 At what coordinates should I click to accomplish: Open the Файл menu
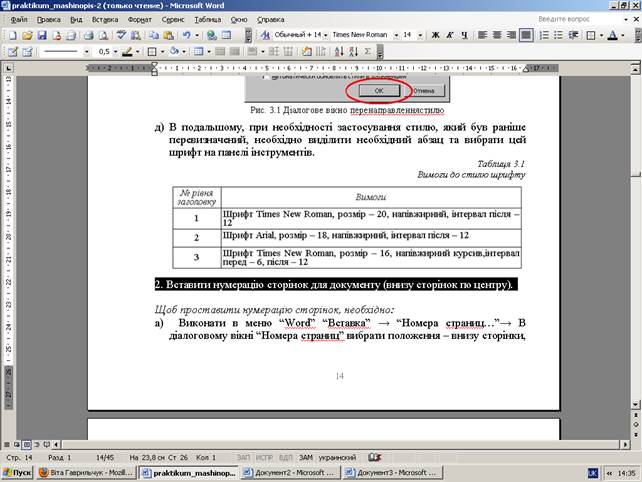click(19, 19)
